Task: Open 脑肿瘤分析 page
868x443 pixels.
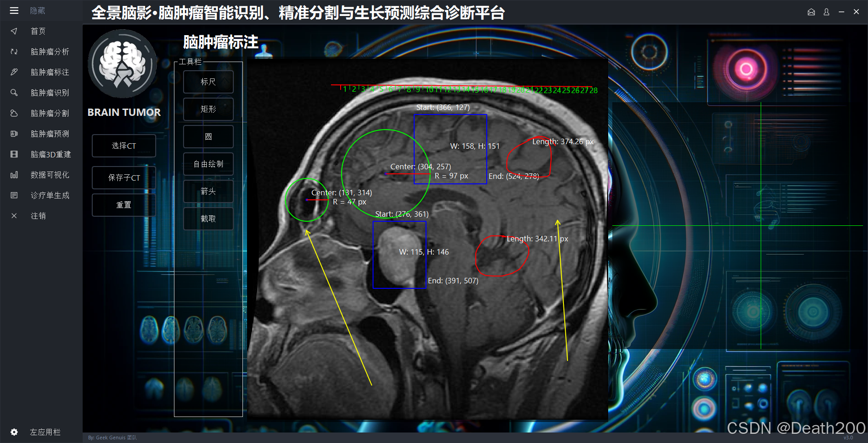Action: point(50,52)
